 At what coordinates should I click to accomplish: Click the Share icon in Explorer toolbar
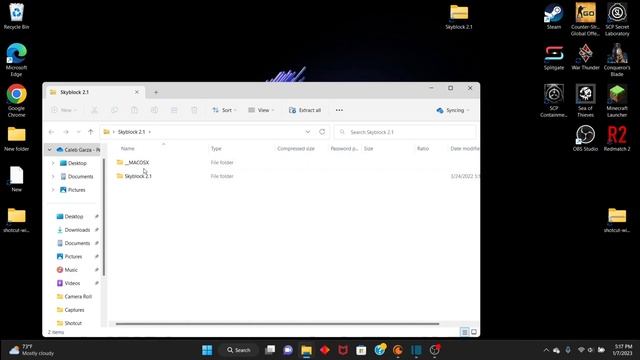pos(174,110)
